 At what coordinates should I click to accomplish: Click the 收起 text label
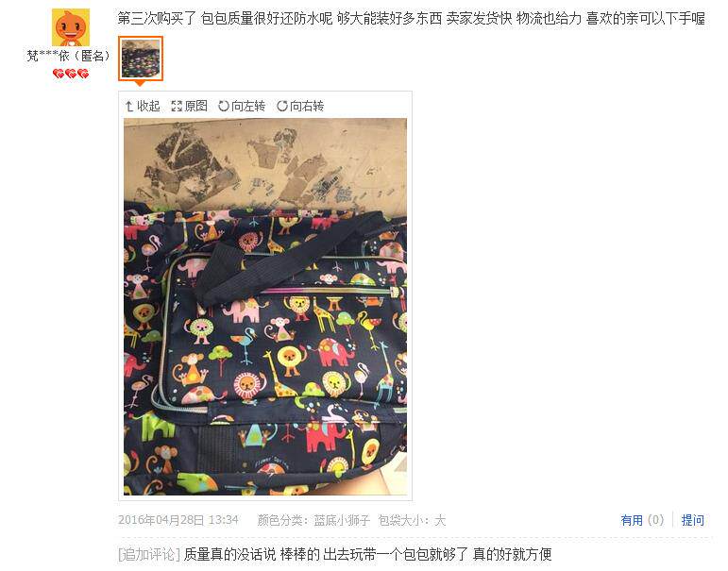[148, 107]
